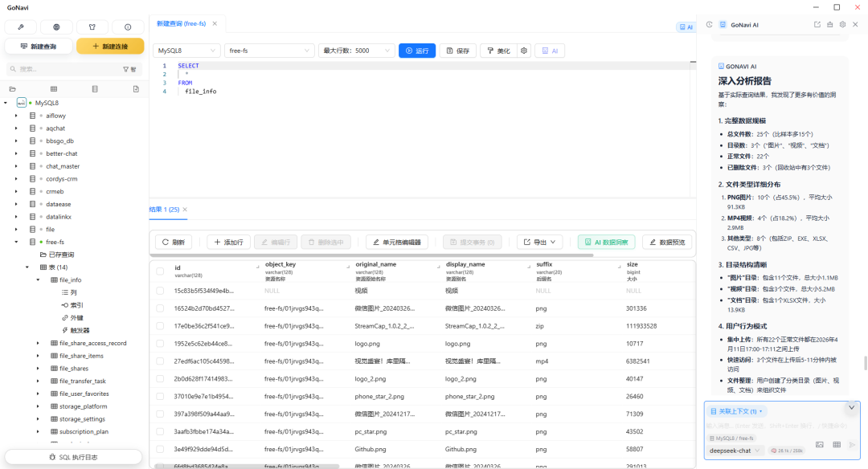Screen dimensions: 868x469
Task: Click the beautify settings gear icon
Action: pos(524,51)
